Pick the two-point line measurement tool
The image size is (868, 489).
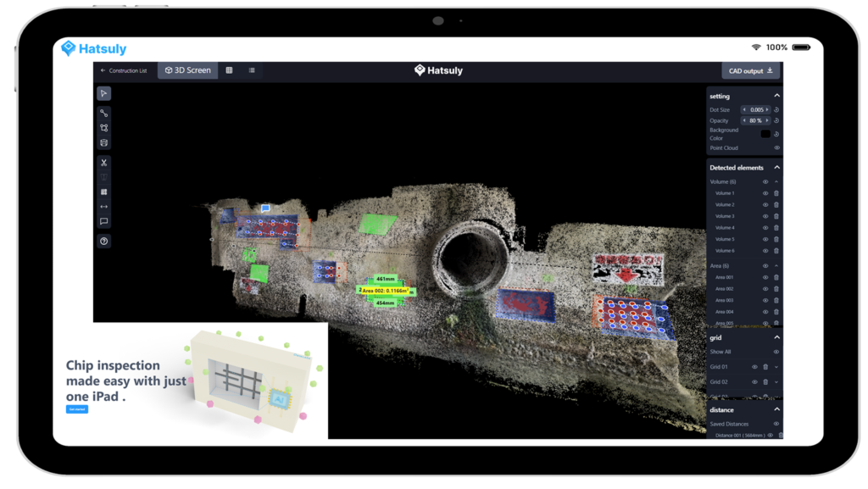pyautogui.click(x=103, y=114)
